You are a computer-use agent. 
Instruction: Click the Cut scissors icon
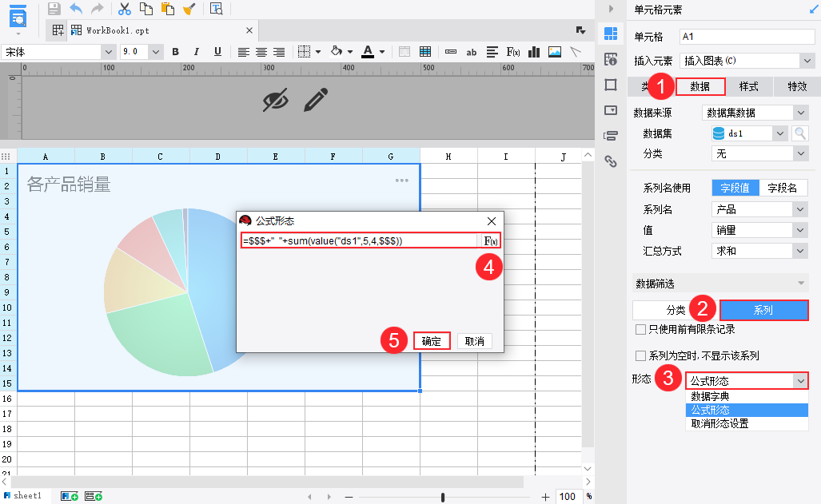[125, 9]
